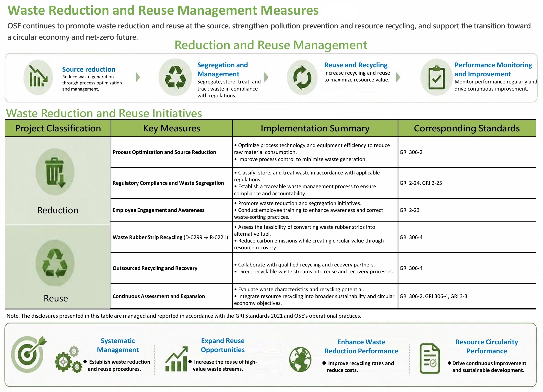The image size is (543, 392).
Task: Click the Reuse classification label
Action: [56, 299]
